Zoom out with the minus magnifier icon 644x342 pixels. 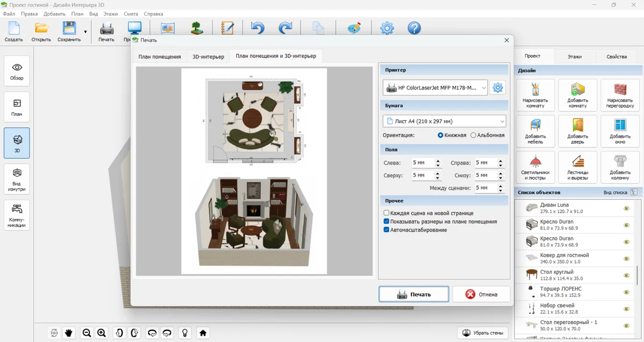pyautogui.click(x=86, y=333)
